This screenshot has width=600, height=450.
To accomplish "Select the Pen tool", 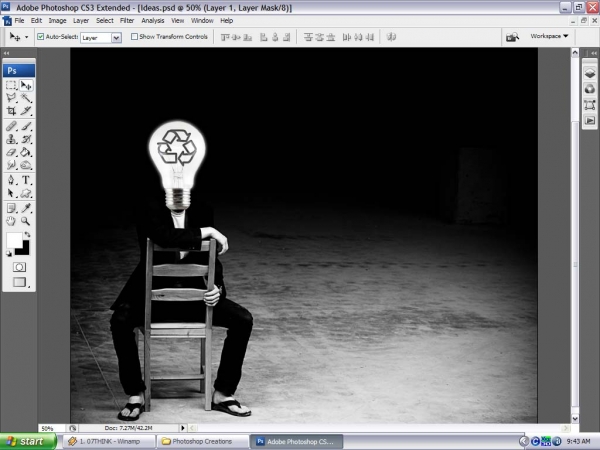I will [x=11, y=180].
